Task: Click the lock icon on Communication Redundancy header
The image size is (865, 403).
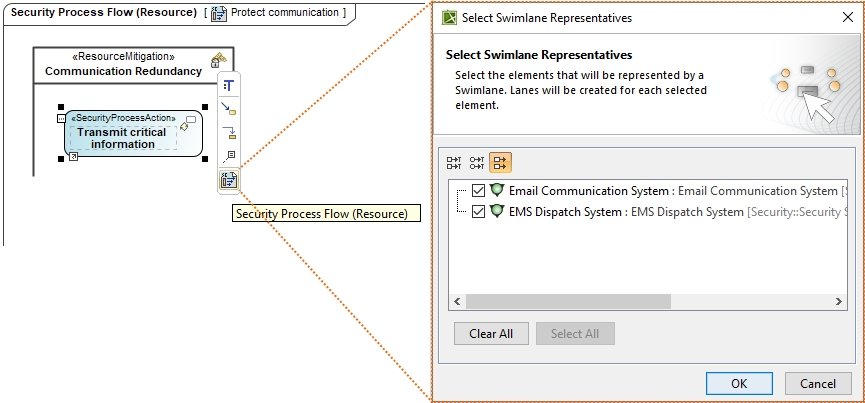Action: [217, 62]
